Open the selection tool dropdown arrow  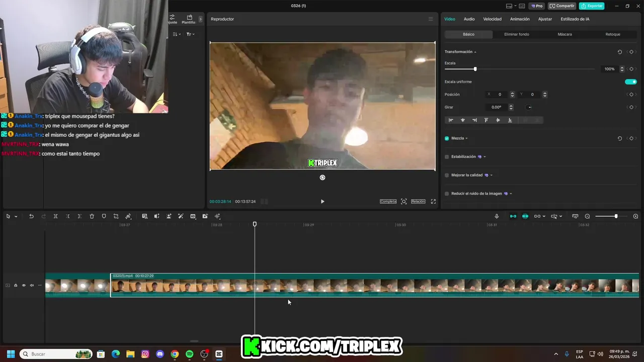tap(16, 217)
